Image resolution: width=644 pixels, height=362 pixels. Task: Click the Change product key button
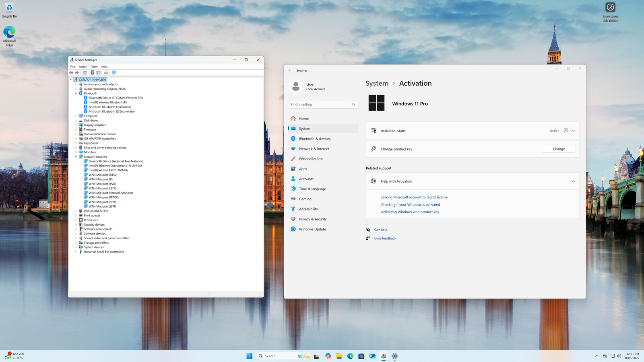coord(559,149)
